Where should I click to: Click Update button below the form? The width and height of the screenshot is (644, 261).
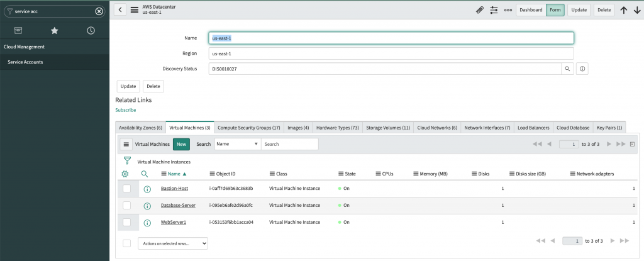click(x=128, y=86)
